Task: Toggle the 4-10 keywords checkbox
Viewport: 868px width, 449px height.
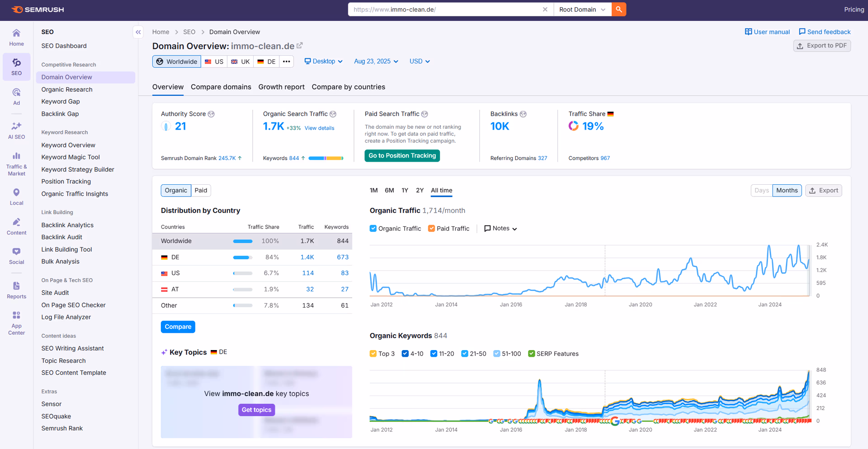Action: click(405, 354)
